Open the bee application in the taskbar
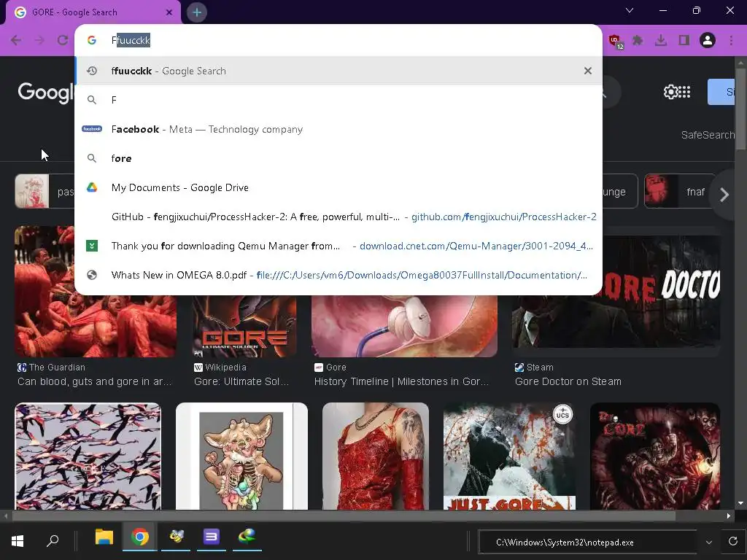The image size is (747, 560). point(177,537)
